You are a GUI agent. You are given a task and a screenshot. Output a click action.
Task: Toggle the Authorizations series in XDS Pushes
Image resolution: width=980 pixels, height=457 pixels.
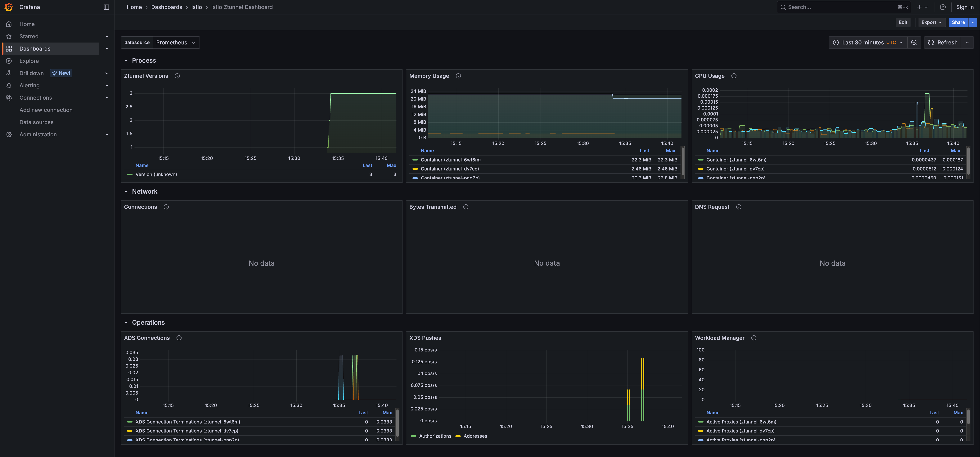coord(435,436)
